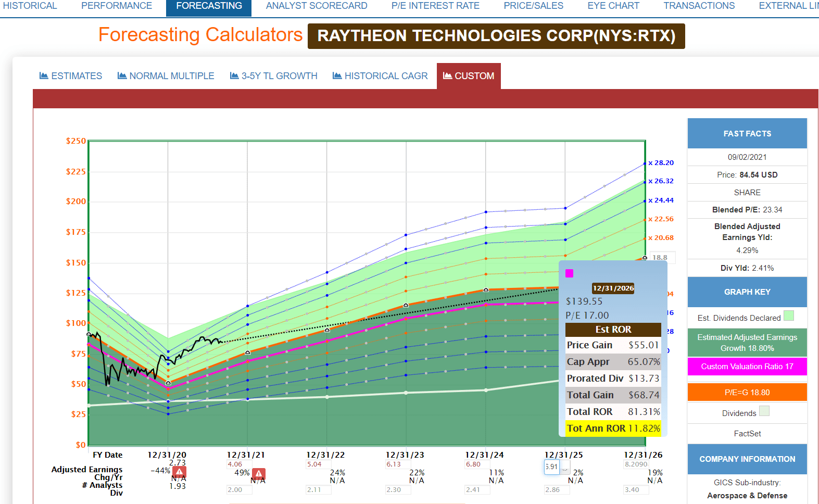The width and height of the screenshot is (819, 504).
Task: Click the COMPANY INFORMATION header
Action: [x=747, y=459]
